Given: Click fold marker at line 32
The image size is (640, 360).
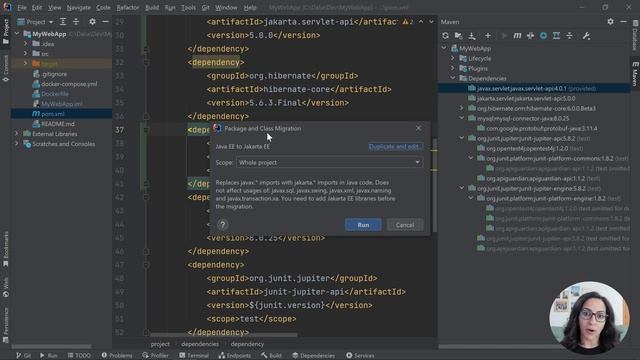Looking at the screenshot, I should point(146,62).
